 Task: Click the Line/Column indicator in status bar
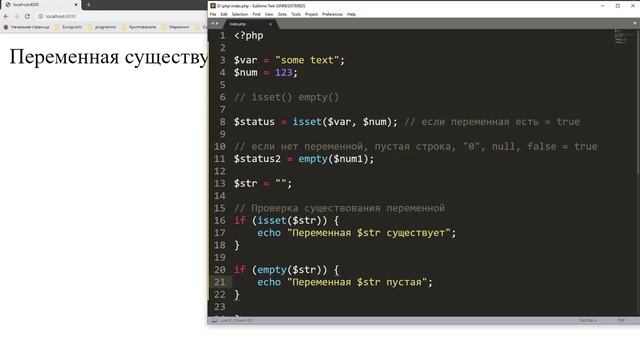click(x=236, y=320)
